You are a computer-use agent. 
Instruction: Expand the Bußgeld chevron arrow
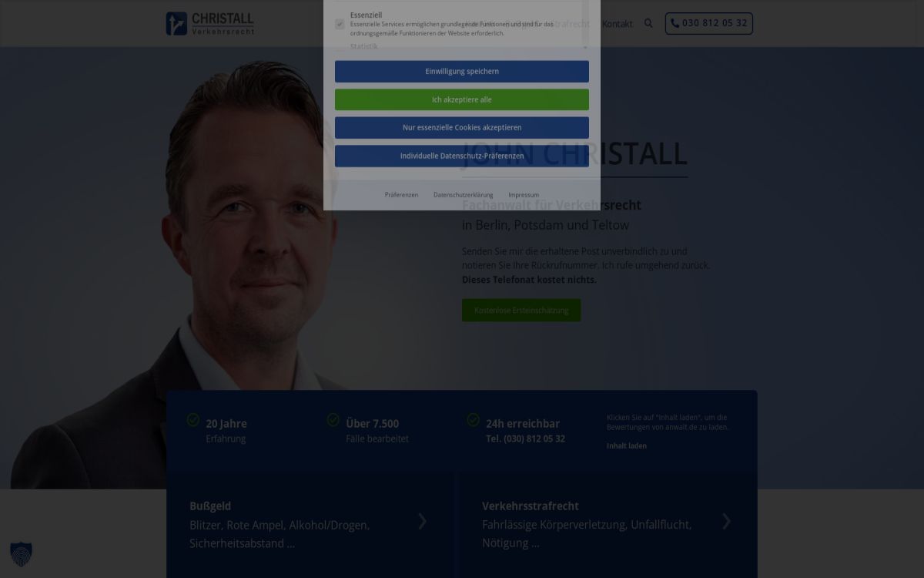point(422,522)
